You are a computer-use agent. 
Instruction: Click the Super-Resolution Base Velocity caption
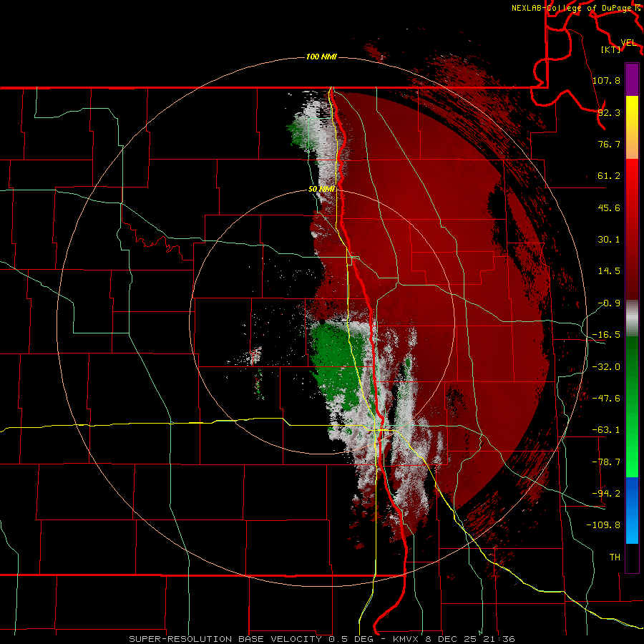point(321,639)
